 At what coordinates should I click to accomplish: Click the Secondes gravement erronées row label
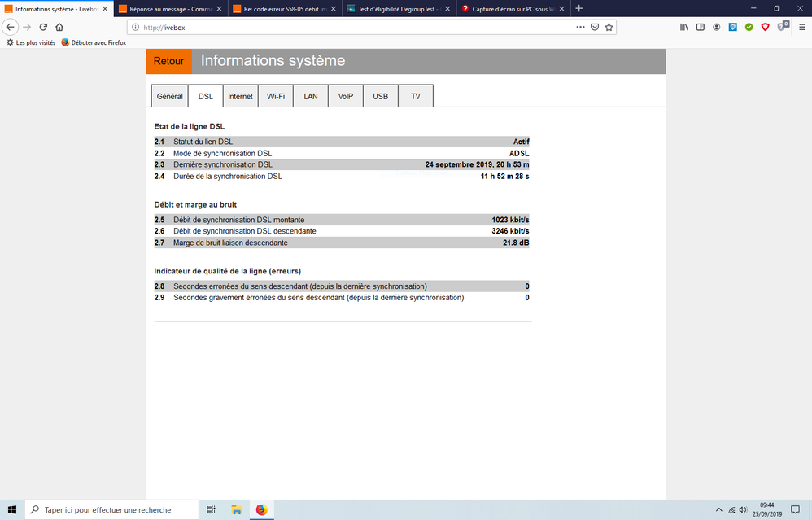click(318, 298)
